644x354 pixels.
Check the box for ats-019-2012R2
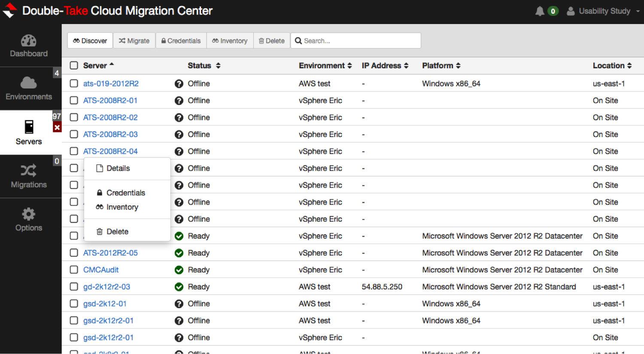pyautogui.click(x=74, y=83)
